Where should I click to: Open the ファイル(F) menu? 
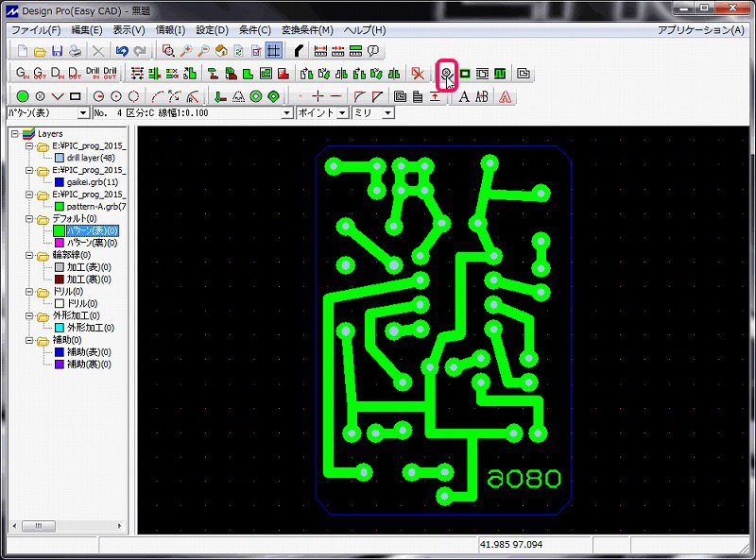click(35, 30)
